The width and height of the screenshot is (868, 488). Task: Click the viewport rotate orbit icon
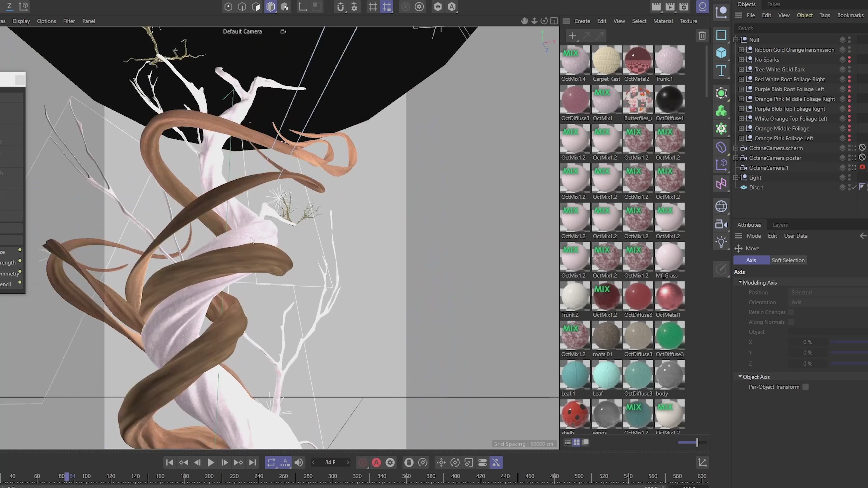[544, 21]
